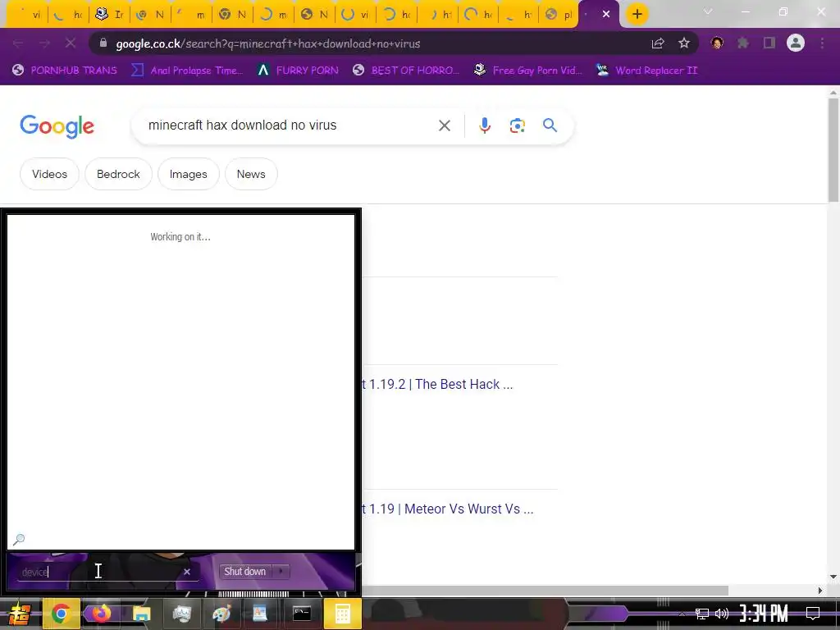Open Chrome's three-dot menu
Viewport: 840px width, 630px height.
[822, 43]
